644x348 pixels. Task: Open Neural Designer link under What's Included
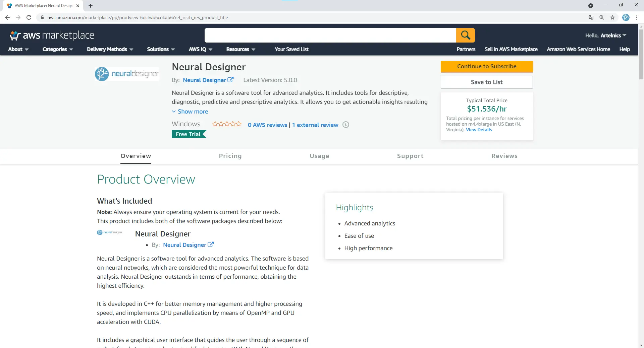[x=185, y=245]
